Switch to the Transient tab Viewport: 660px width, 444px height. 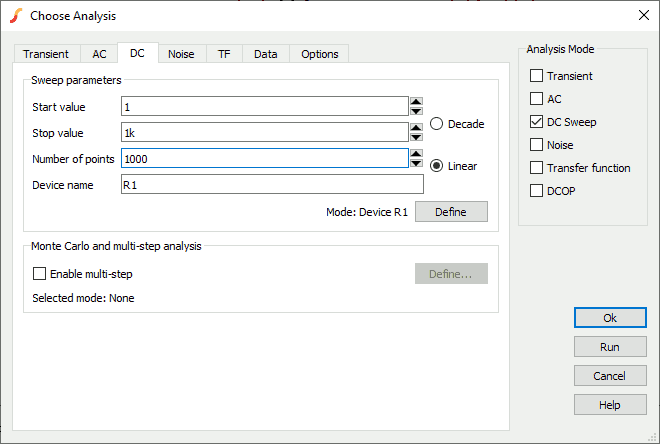click(47, 54)
